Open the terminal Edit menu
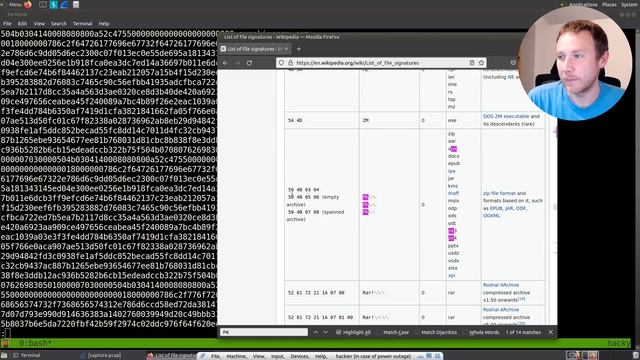This screenshot has height=360, width=640. [22, 24]
